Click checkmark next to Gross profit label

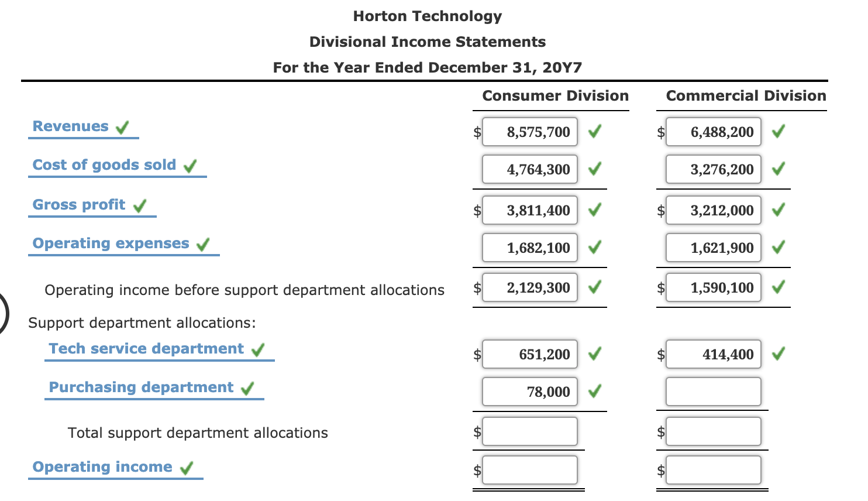[140, 206]
